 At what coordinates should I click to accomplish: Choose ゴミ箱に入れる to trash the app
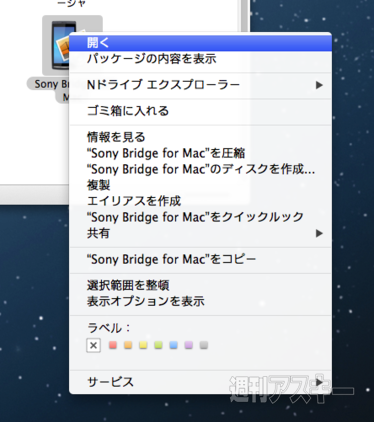click(x=200, y=111)
